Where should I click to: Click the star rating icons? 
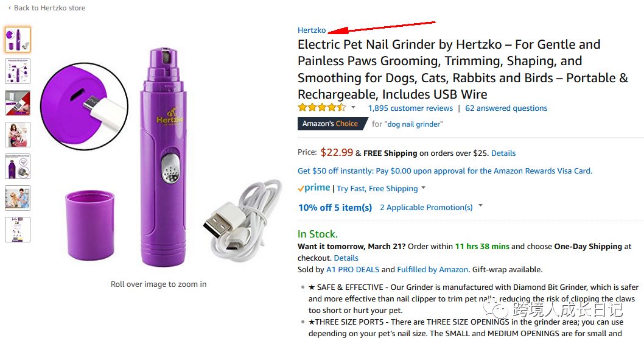tap(322, 108)
